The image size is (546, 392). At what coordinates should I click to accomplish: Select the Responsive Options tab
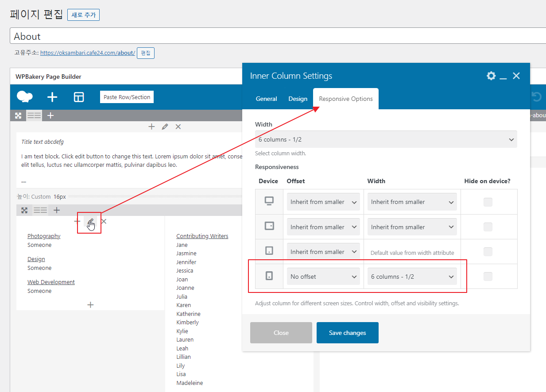346,99
